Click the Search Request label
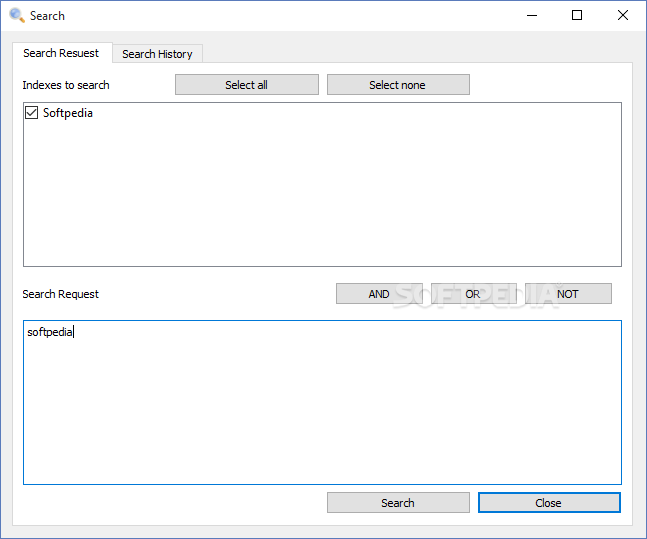Screen dimensions: 647x539 tap(61, 294)
